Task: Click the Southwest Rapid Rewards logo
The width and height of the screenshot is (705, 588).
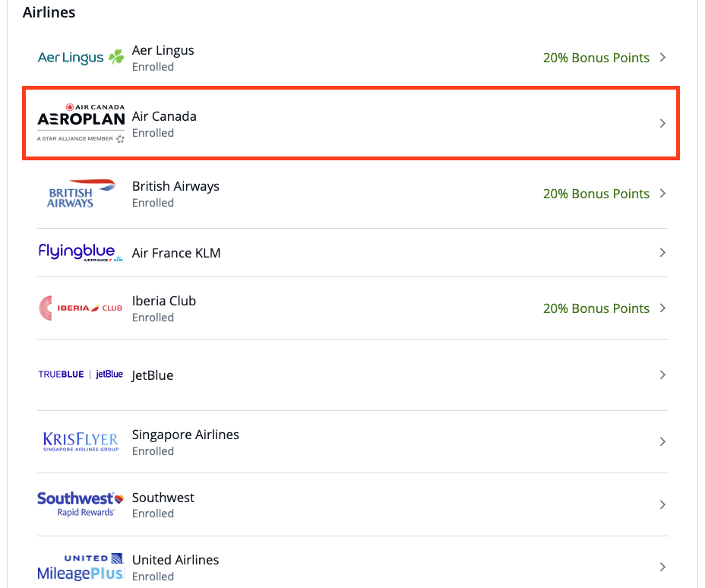Action: [81, 504]
